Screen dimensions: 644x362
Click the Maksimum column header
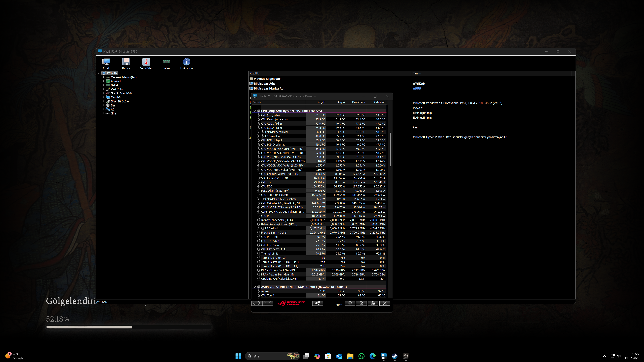(356, 102)
